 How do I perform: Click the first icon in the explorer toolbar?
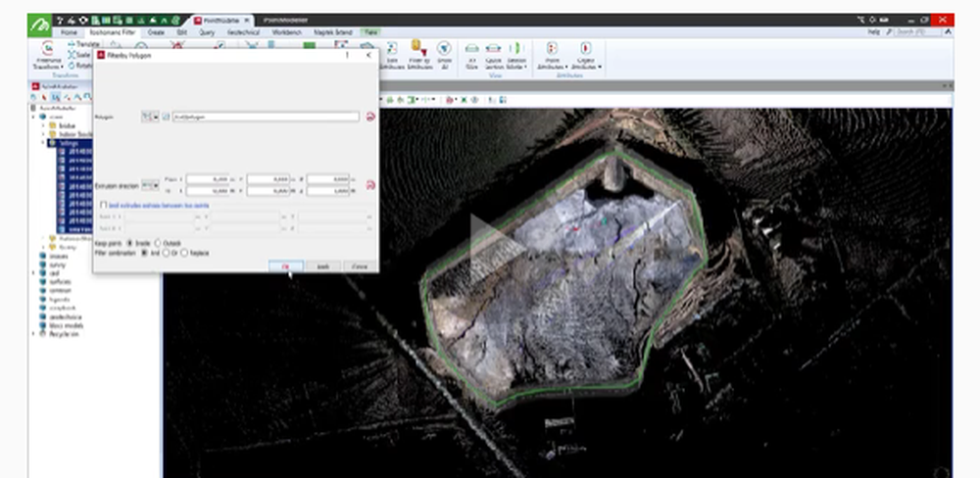[34, 97]
